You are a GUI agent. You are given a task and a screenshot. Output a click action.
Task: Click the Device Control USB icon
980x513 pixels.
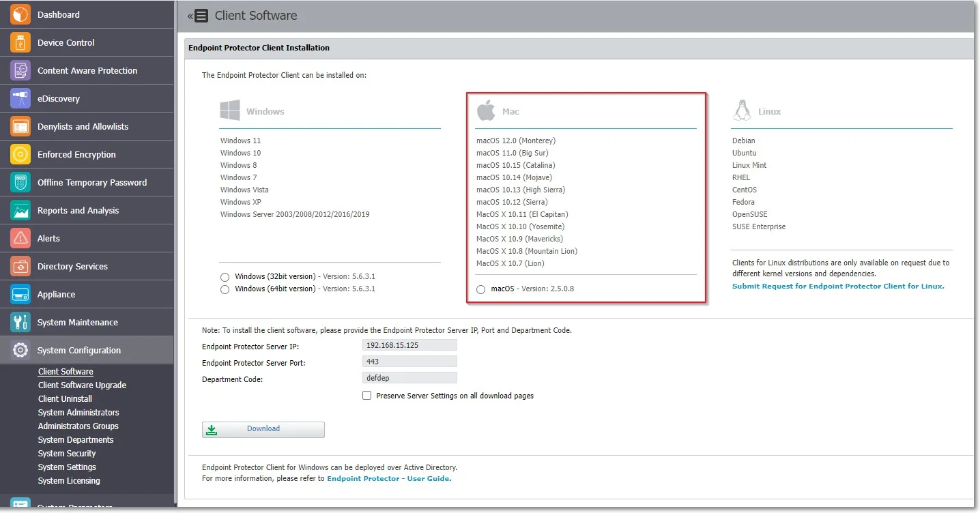20,42
